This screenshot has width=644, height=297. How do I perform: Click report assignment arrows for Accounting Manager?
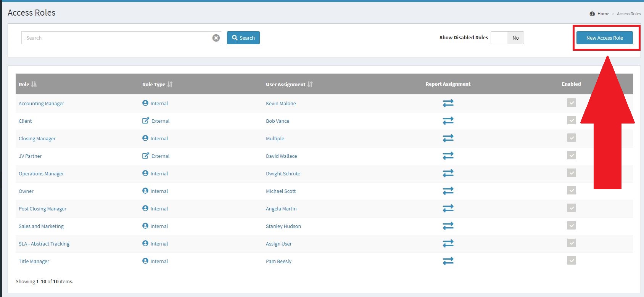[448, 103]
